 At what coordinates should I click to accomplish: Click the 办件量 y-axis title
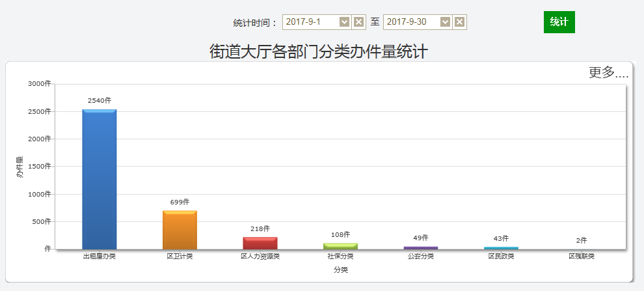pyautogui.click(x=20, y=167)
